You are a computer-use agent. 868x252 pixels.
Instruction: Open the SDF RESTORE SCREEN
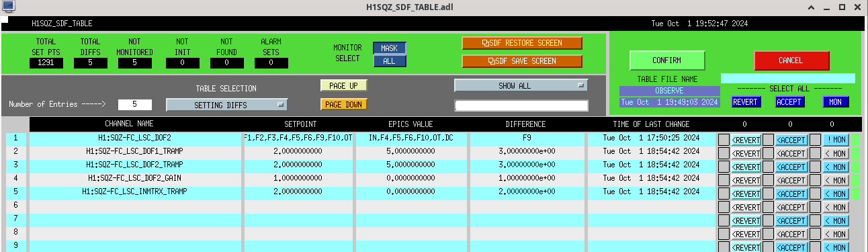point(522,43)
